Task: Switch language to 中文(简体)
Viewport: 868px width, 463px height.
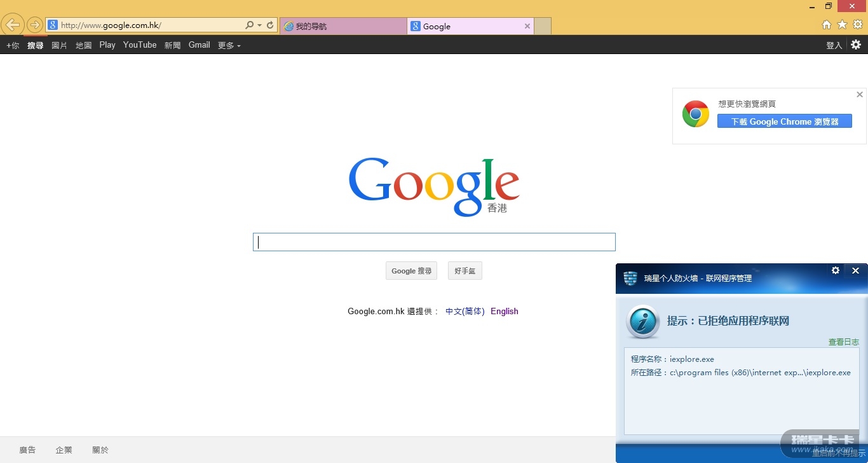Action: [465, 311]
